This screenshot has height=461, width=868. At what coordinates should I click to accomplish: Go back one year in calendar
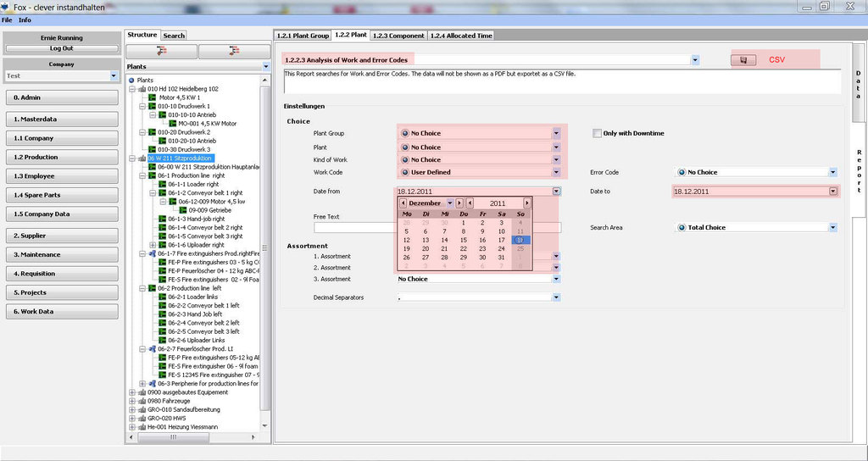point(470,203)
